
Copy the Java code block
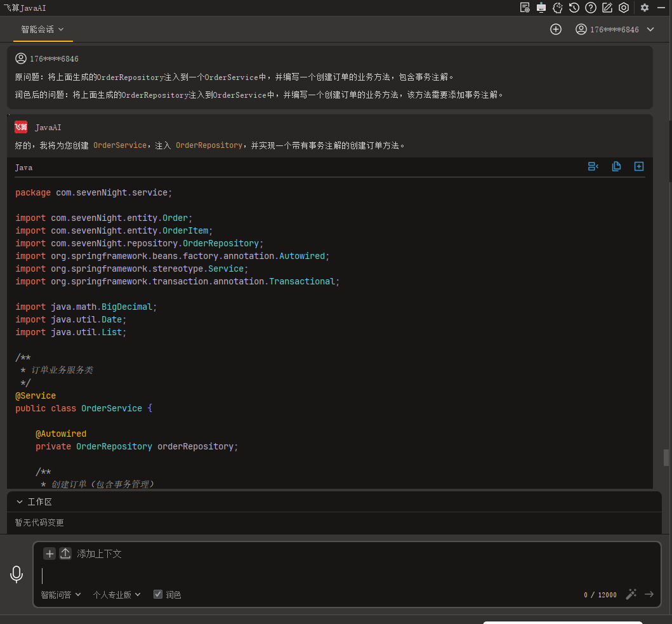[616, 166]
